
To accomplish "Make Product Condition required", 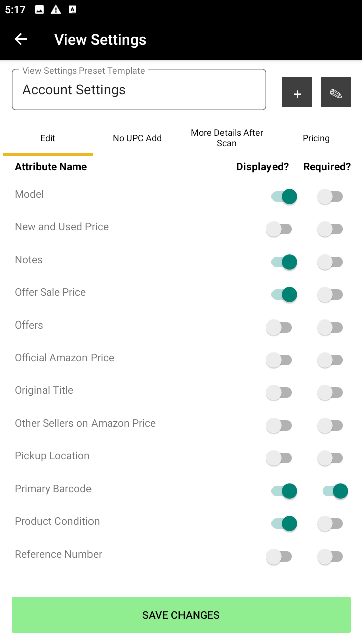I will (330, 524).
